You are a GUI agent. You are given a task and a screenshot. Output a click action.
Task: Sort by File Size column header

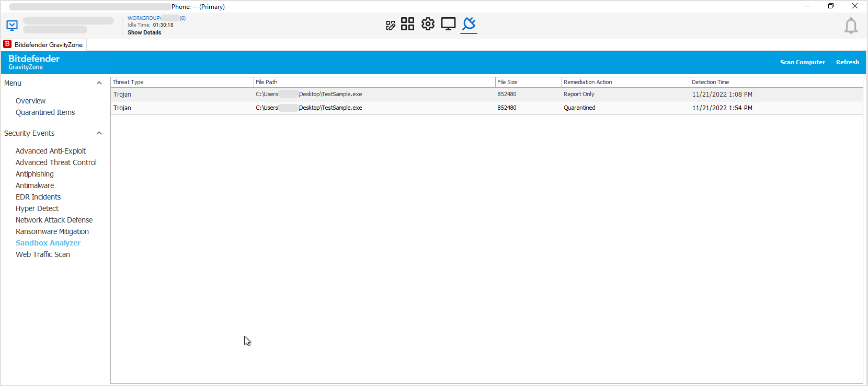pyautogui.click(x=528, y=82)
